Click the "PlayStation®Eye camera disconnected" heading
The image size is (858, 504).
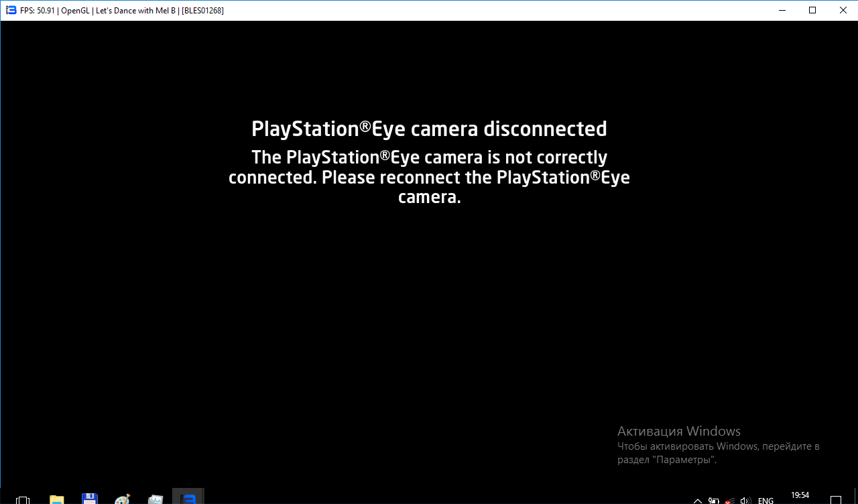click(429, 129)
